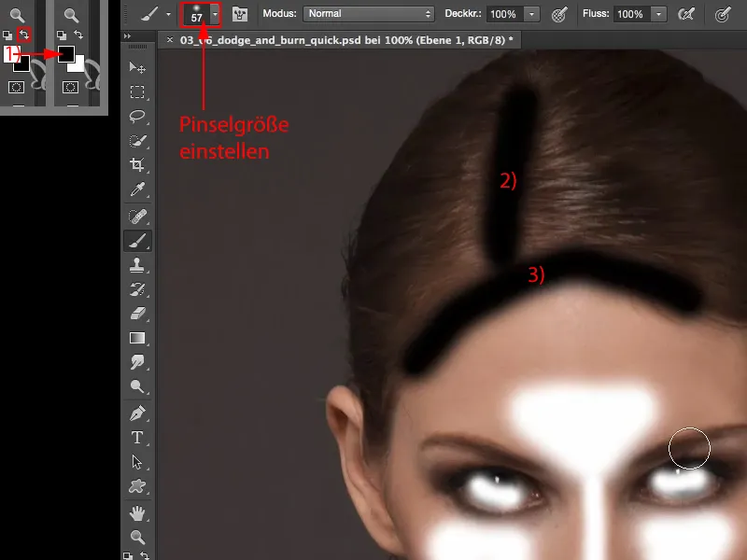This screenshot has width=747, height=560.
Task: Close the 03_06_dodge_and_burn_quick.psd document tab
Action: (169, 40)
